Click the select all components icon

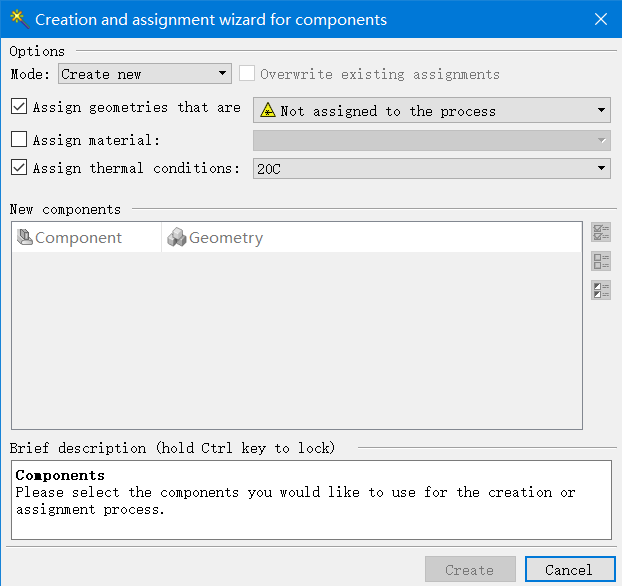coord(601,233)
